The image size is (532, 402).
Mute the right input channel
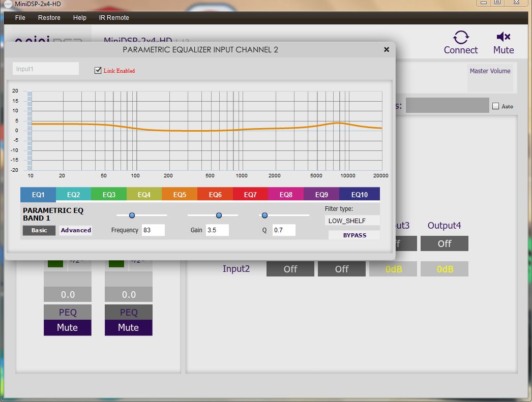pos(129,327)
